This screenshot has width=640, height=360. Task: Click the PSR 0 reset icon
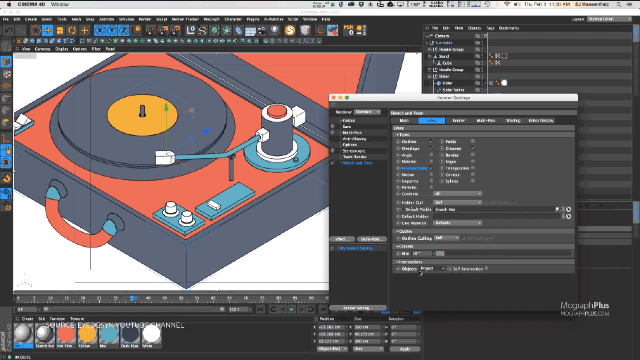(x=349, y=30)
